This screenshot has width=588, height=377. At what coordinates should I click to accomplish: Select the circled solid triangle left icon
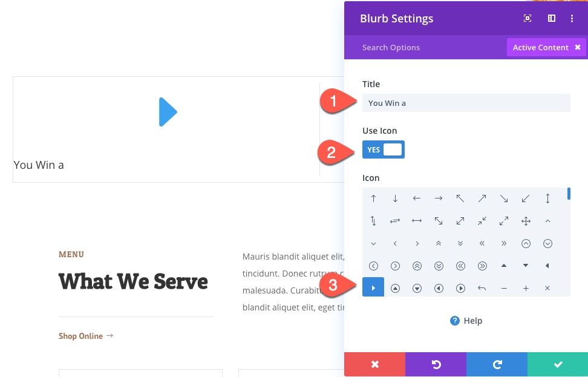439,289
